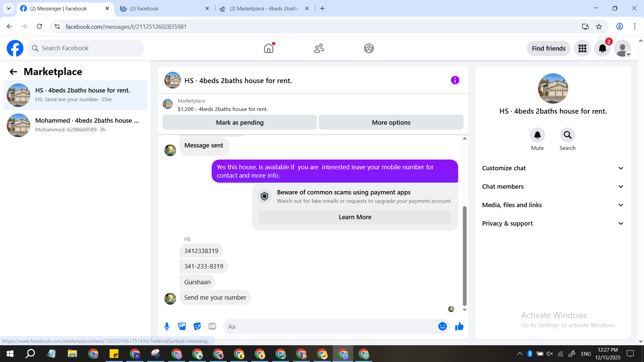Click Learn More about payment scams
The height and width of the screenshot is (362, 644).
point(355,217)
